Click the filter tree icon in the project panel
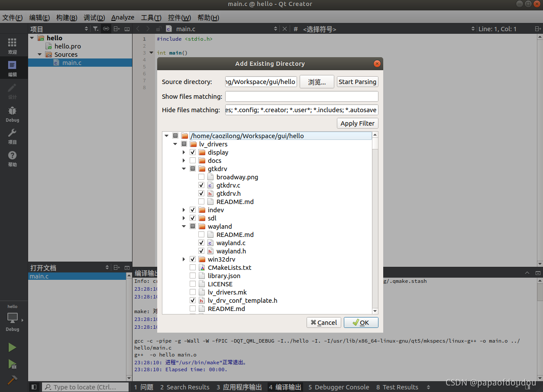Viewport: 543px width, 392px height. coord(96,29)
